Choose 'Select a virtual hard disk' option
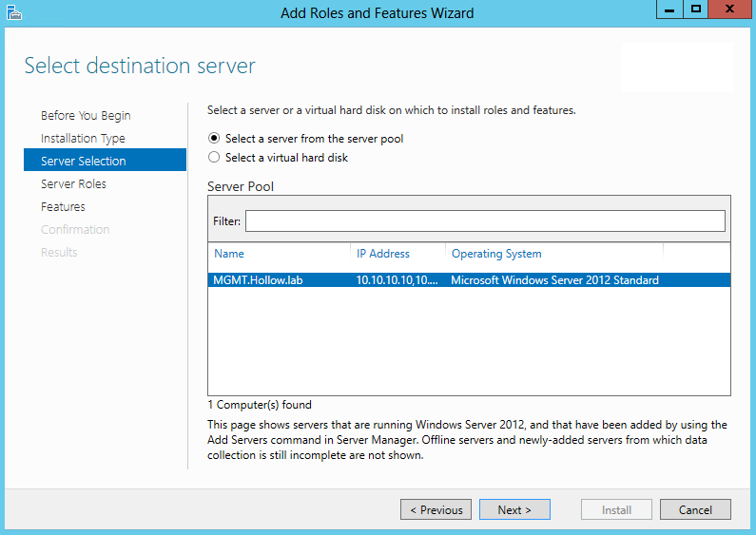 coord(214,158)
